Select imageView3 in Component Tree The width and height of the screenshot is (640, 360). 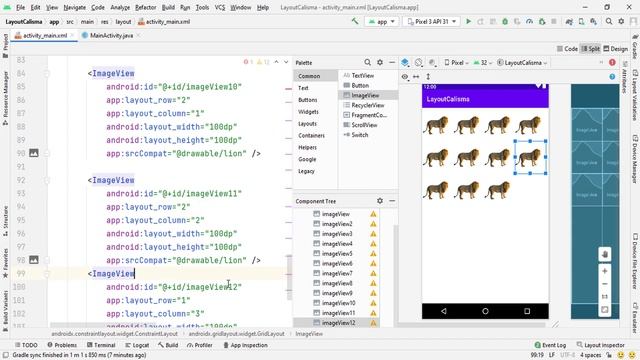click(x=337, y=234)
